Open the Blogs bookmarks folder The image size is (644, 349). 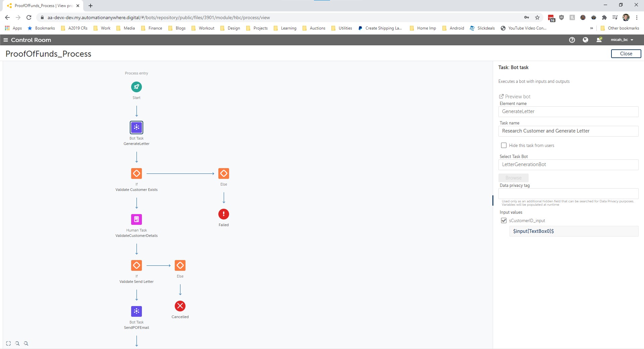[x=177, y=28]
